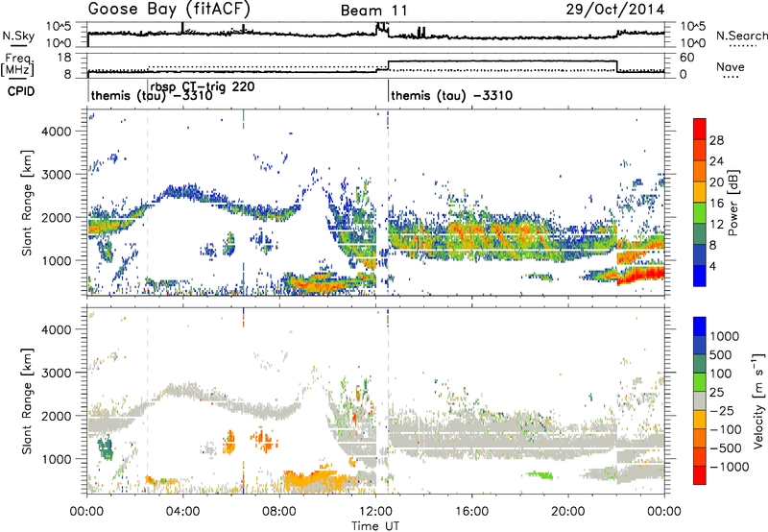Image resolution: width=768 pixels, height=532 pixels.
Task: Click the '16' label on power colorbar
Action: pos(716,204)
